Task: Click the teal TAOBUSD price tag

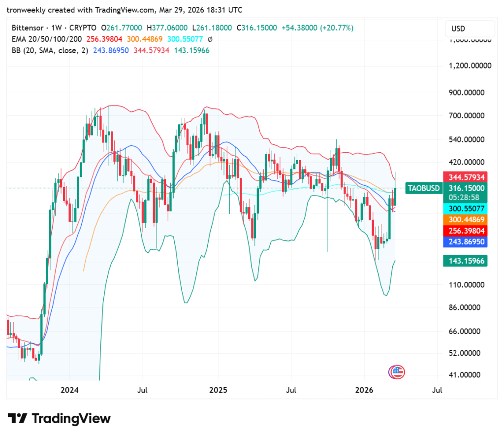Action: point(424,188)
